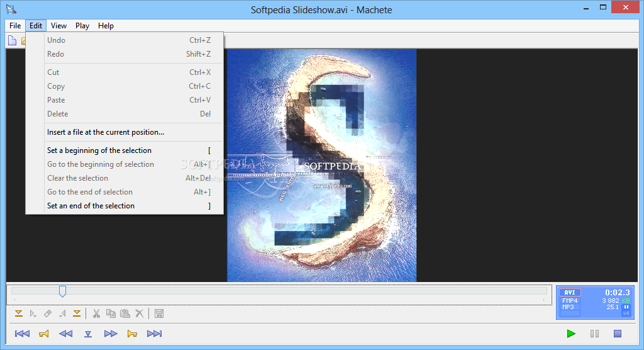Viewport: 644px width, 350px height.
Task: Set selection beginning via the first editing toolbar icon
Action: coord(18,314)
